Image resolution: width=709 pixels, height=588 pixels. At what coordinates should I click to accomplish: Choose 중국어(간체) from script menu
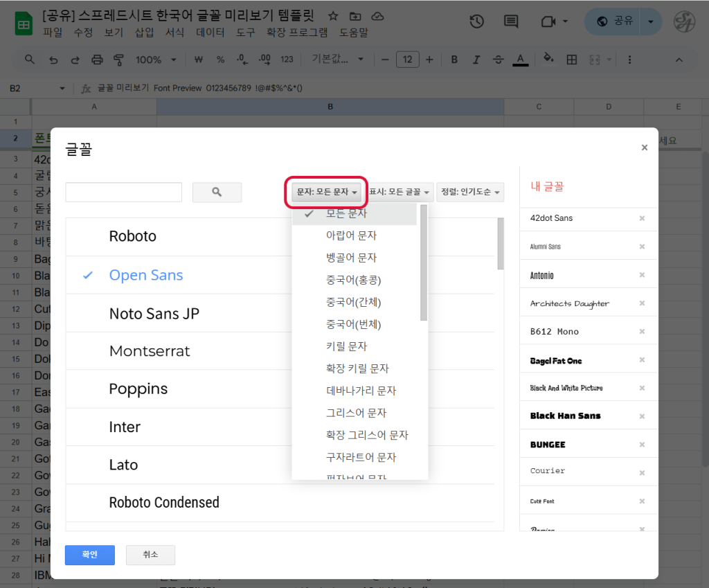pyautogui.click(x=354, y=302)
